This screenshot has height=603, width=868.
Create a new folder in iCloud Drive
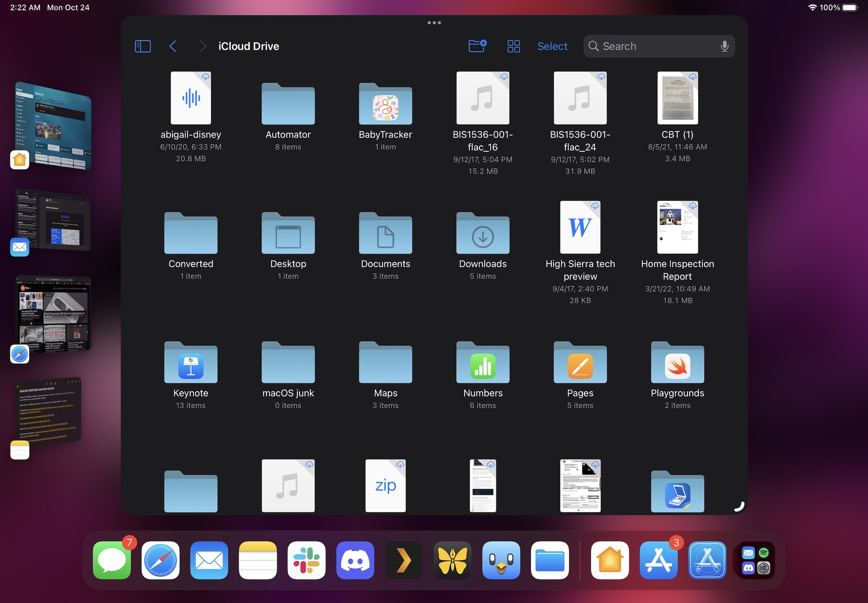477,46
